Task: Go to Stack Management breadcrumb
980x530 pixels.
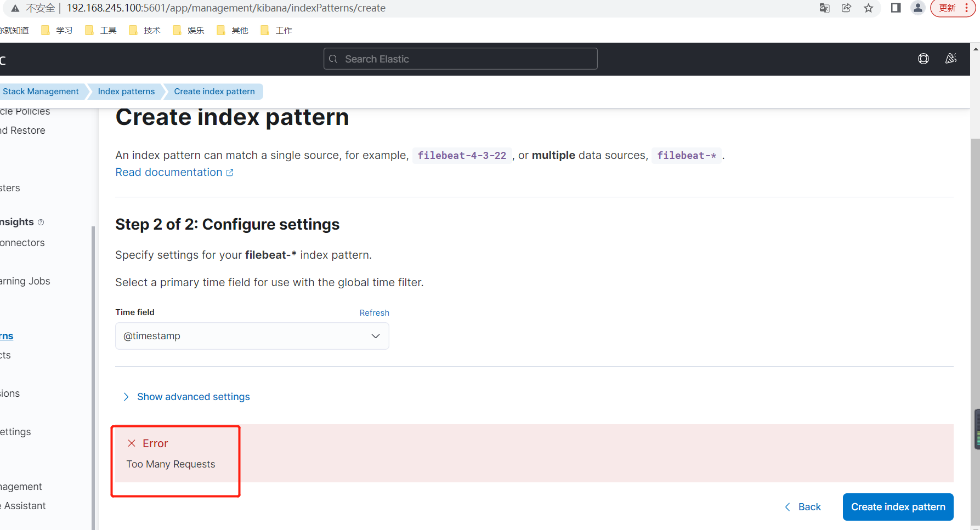Action: click(x=41, y=92)
